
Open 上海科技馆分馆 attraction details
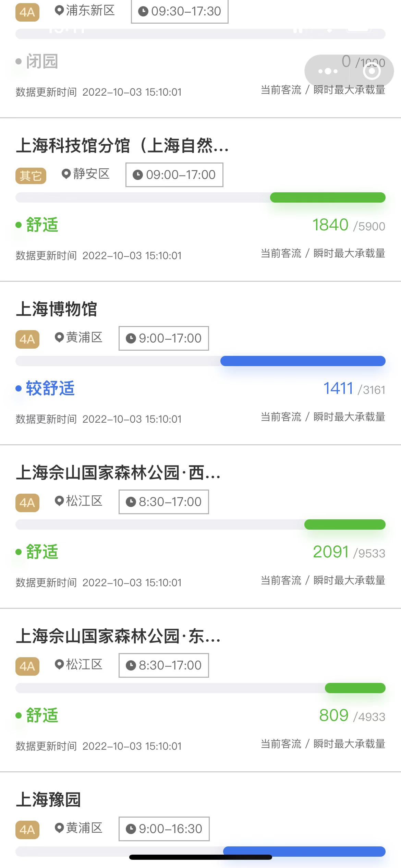[x=122, y=145]
